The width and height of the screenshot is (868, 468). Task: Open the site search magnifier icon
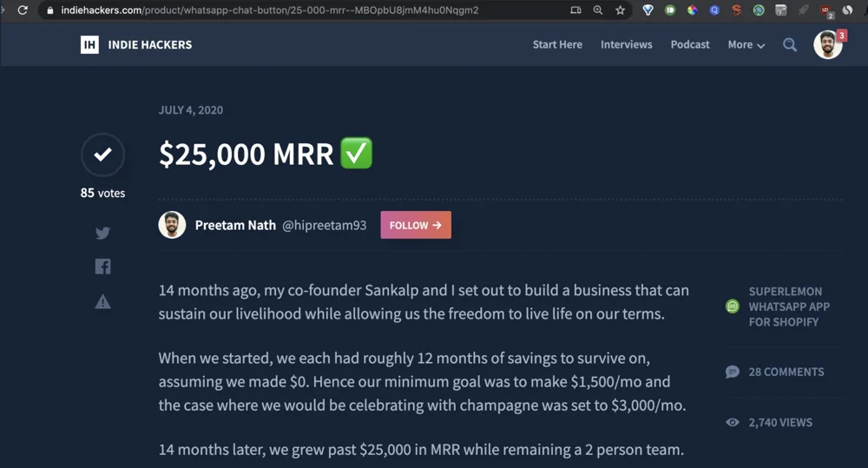tap(790, 45)
